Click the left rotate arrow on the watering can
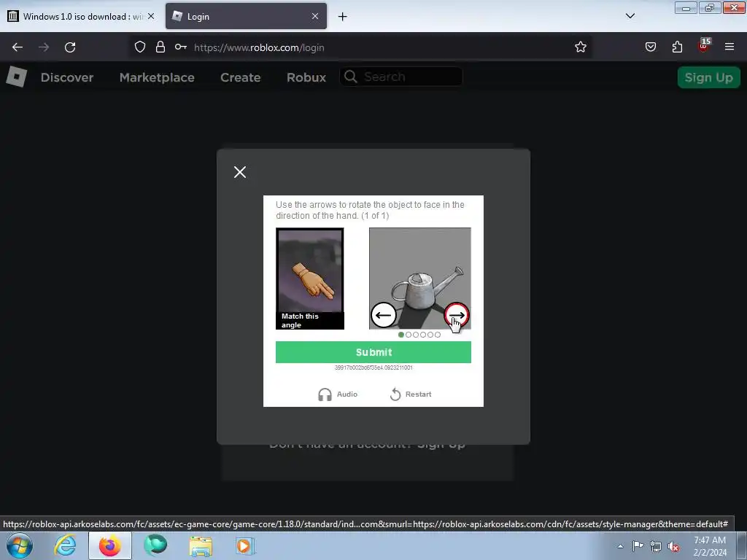747x560 pixels. (x=383, y=315)
